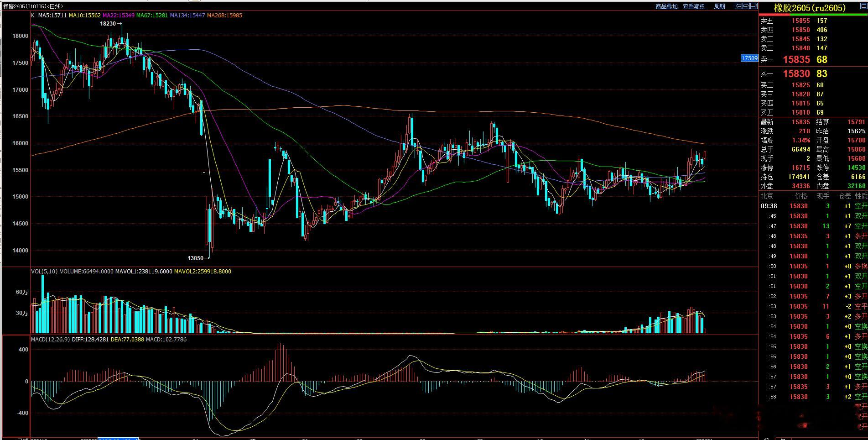Select the 卖四 15850 order book row
Viewport: 868px width, 440px height.
click(x=813, y=30)
